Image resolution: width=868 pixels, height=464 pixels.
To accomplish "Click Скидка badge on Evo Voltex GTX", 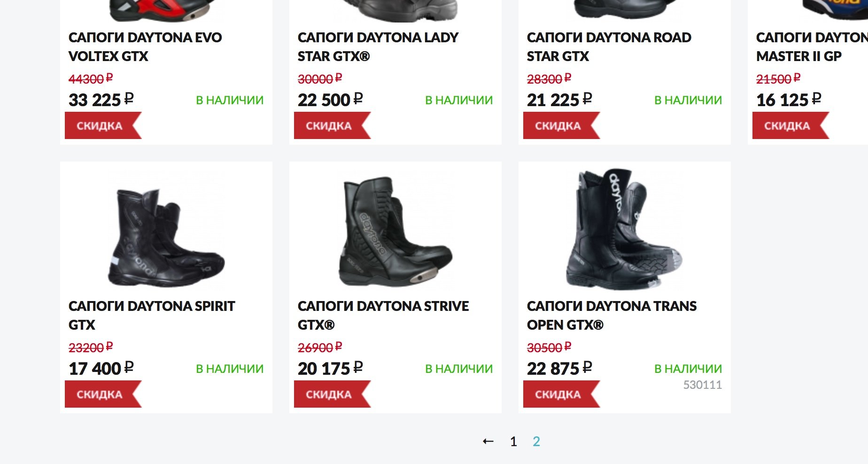I will [x=100, y=126].
